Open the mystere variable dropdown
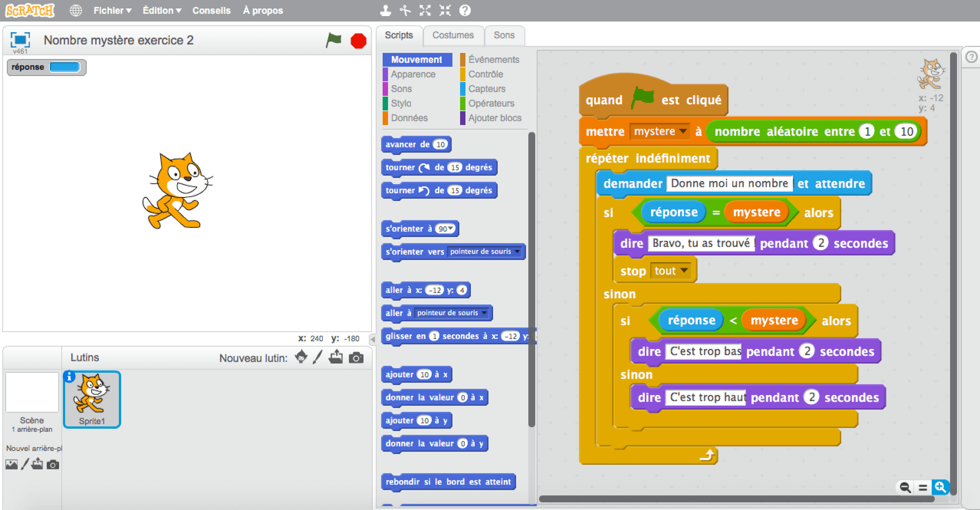The height and width of the screenshot is (510, 980). pos(683,131)
